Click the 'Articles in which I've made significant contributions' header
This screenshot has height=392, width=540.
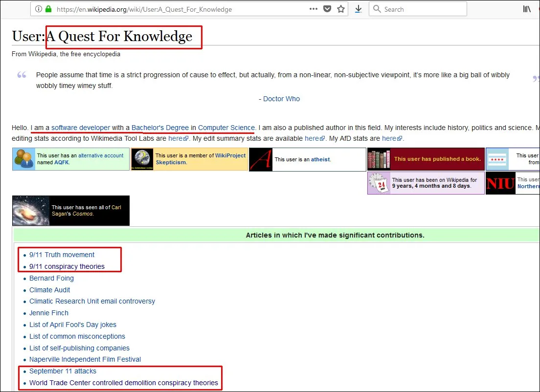click(335, 235)
